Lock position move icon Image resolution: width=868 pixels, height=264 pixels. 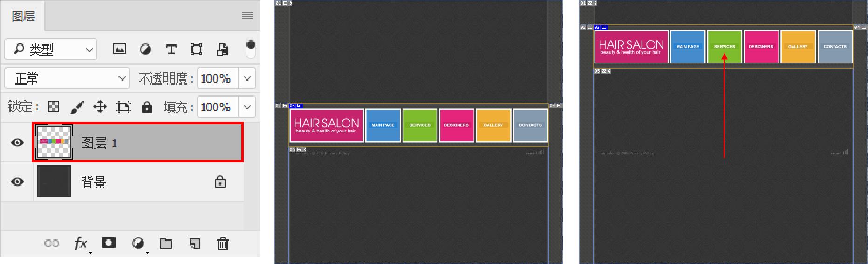pos(100,107)
